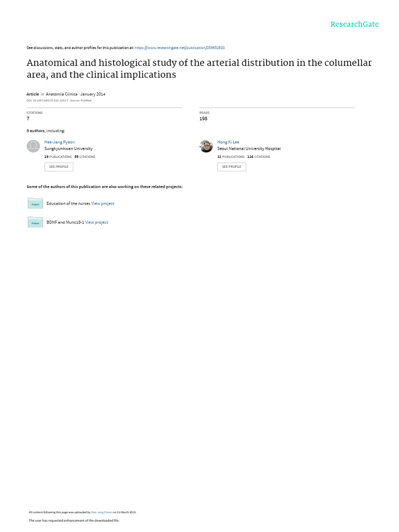Click the Hee-Jang Pyeon uploader link in footer

tap(102, 512)
